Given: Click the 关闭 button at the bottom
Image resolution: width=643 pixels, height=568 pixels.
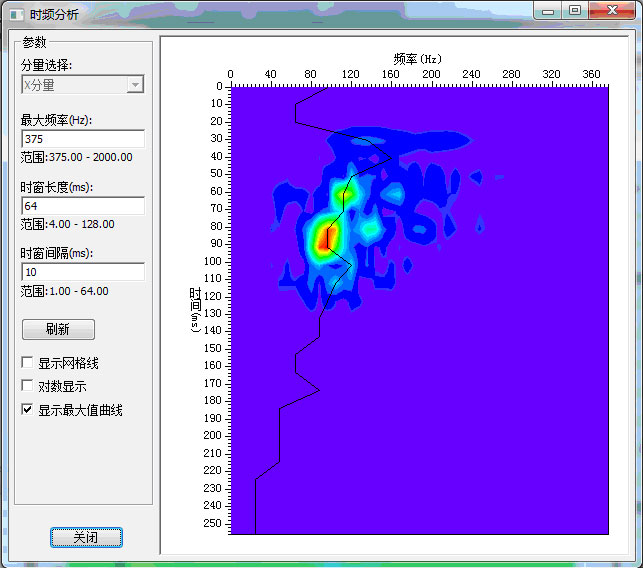Looking at the screenshot, I should point(86,538).
